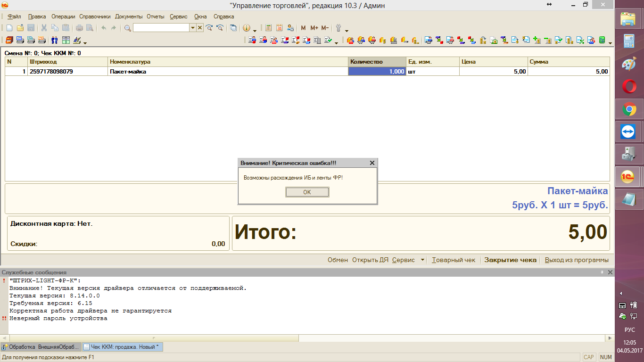This screenshot has width=644, height=362.
Task: Click the Закрытие чека button
Action: tap(510, 260)
